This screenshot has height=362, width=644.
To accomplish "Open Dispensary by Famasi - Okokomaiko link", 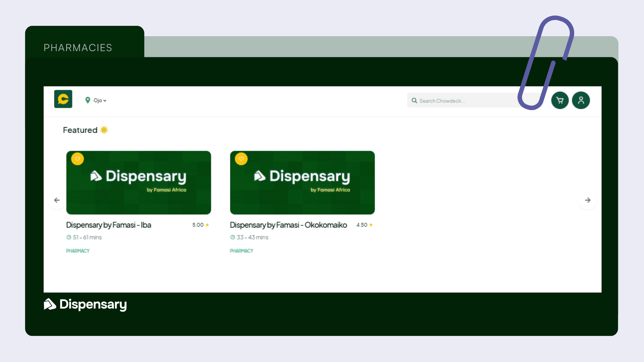I will tap(288, 225).
